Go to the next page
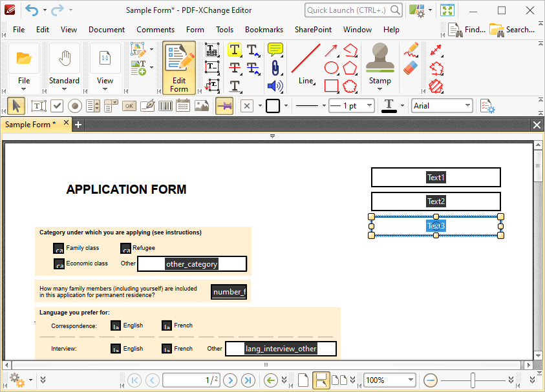This screenshot has width=545, height=392. click(230, 380)
